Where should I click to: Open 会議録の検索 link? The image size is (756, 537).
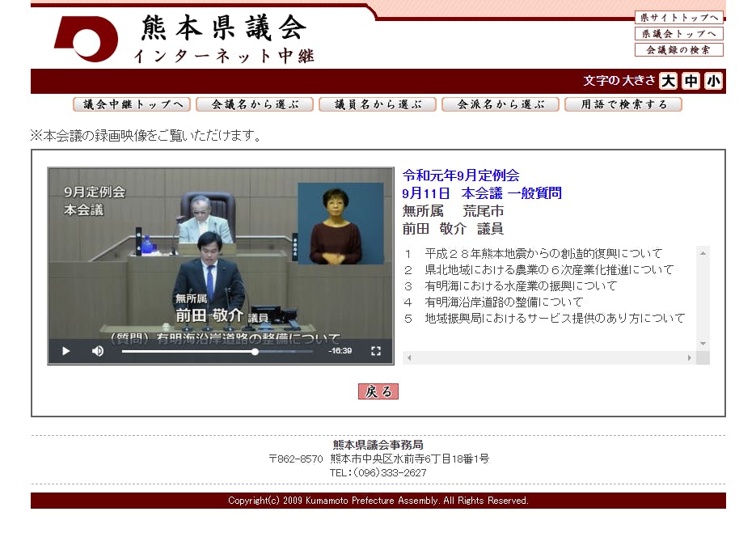point(678,49)
